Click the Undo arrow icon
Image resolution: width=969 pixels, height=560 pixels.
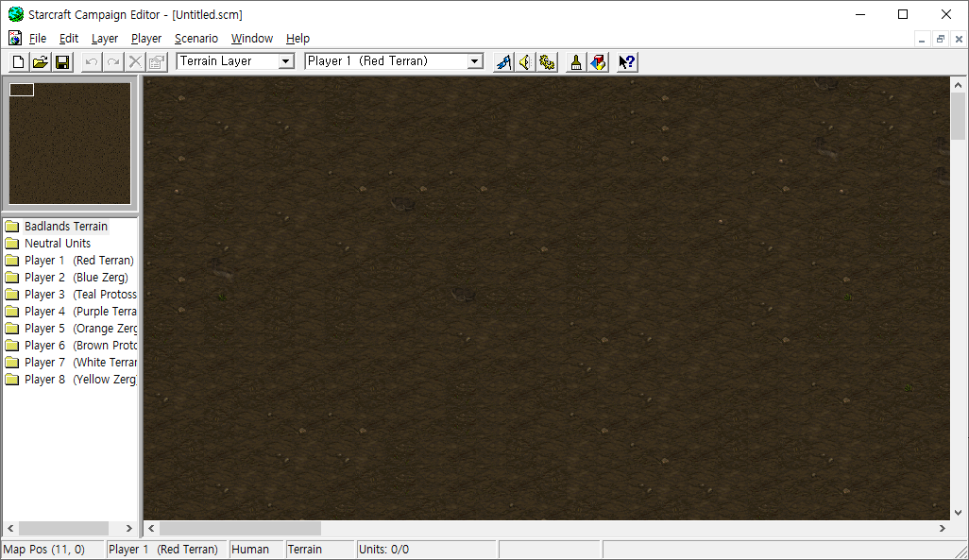coord(92,61)
